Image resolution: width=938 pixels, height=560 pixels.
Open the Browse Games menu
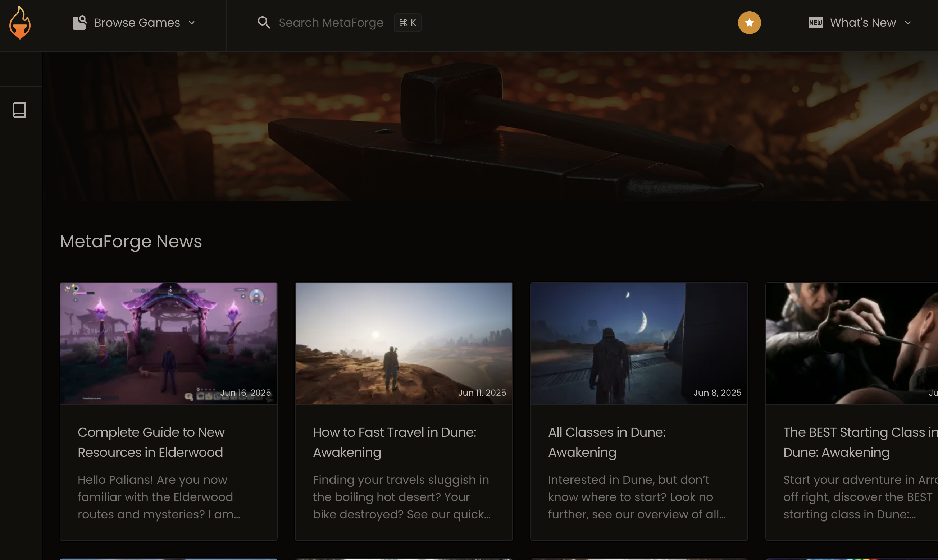[x=137, y=23]
